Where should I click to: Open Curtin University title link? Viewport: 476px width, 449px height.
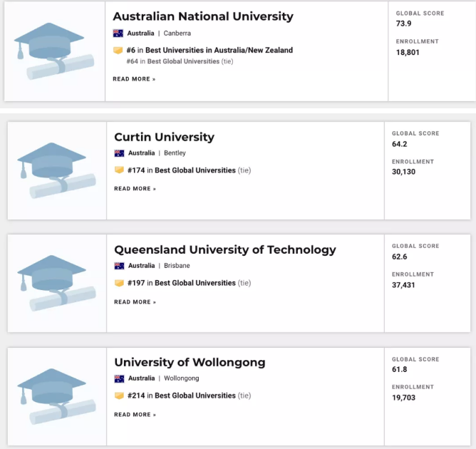click(x=164, y=137)
